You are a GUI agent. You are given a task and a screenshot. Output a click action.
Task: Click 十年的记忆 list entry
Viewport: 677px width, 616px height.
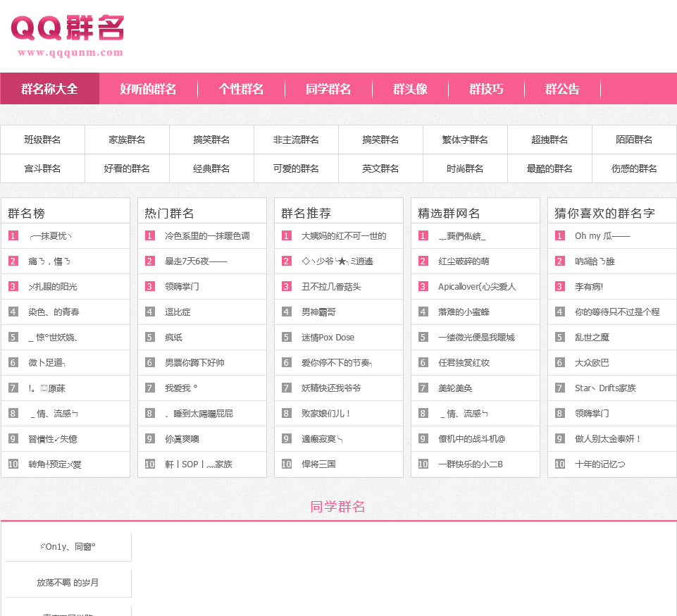click(600, 464)
